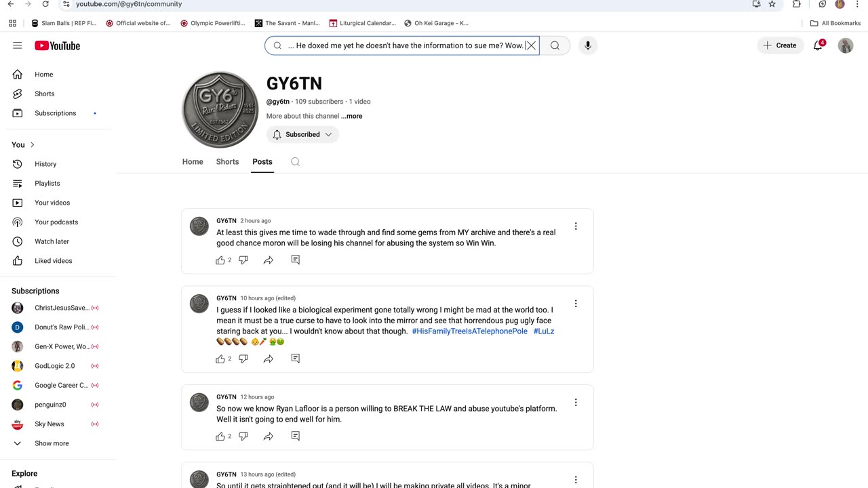Click the YouTube logo
Viewport: 868px width, 488px height.
click(x=58, y=45)
